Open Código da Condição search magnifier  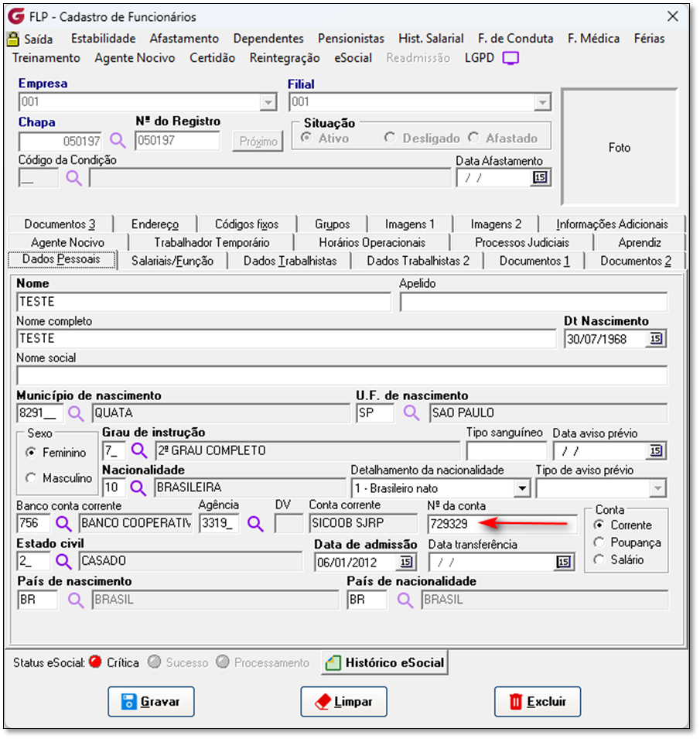click(73, 178)
